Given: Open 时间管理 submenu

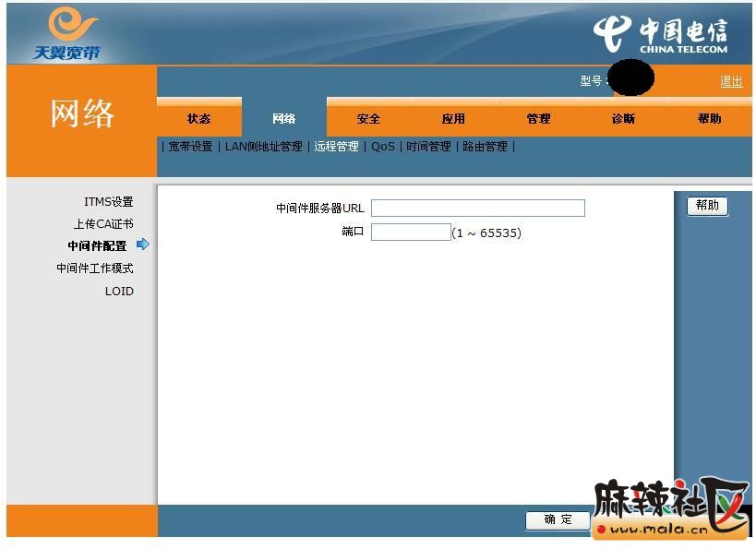Looking at the screenshot, I should point(428,147).
